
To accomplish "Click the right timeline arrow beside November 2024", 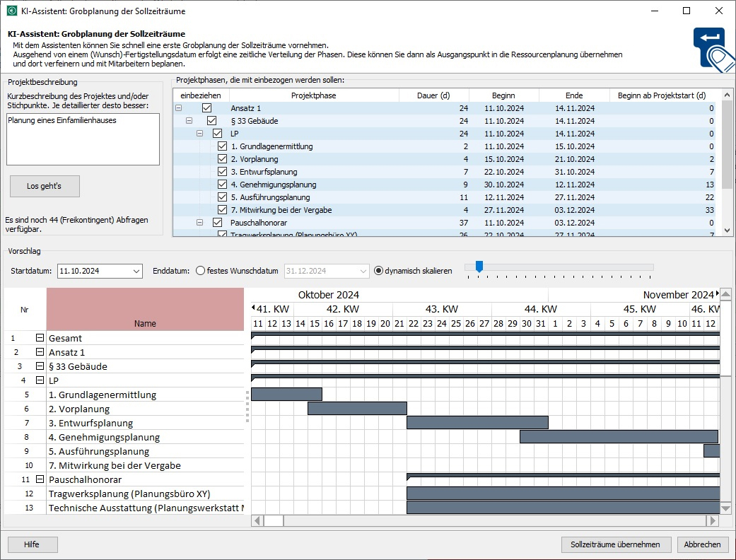I will pos(718,293).
